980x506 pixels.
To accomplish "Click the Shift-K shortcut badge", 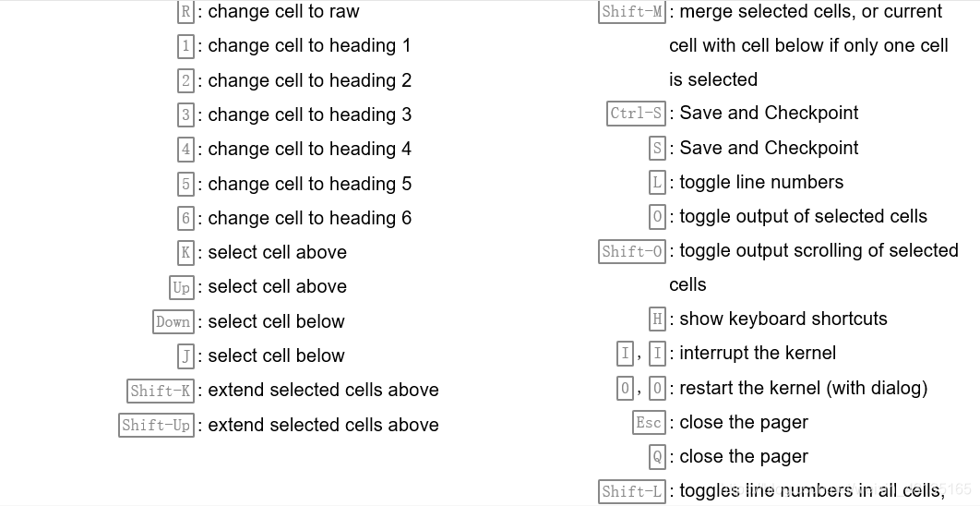I will (161, 391).
